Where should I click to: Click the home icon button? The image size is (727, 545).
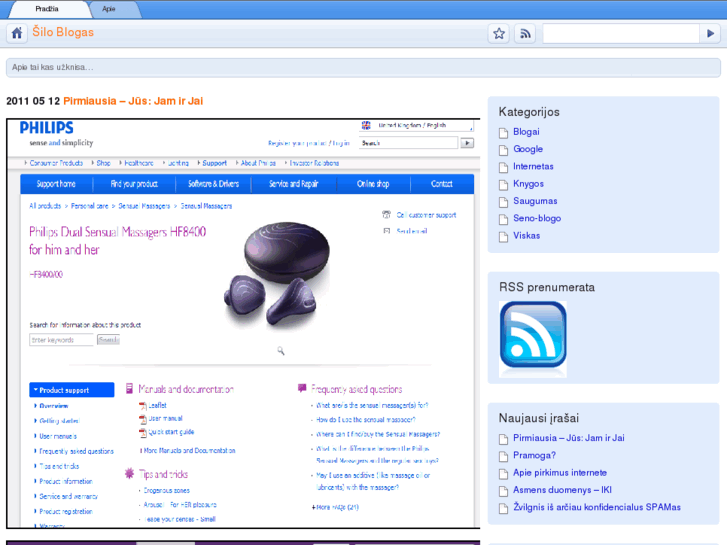point(17,33)
